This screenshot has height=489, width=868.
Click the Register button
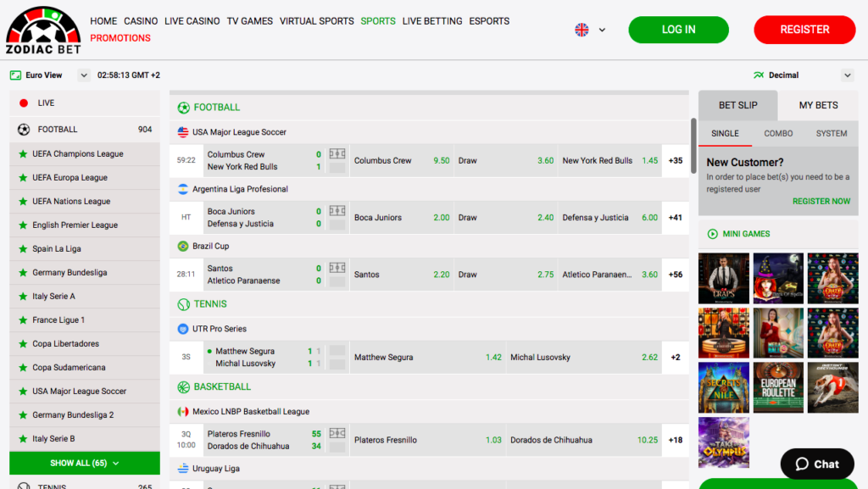[x=805, y=30]
